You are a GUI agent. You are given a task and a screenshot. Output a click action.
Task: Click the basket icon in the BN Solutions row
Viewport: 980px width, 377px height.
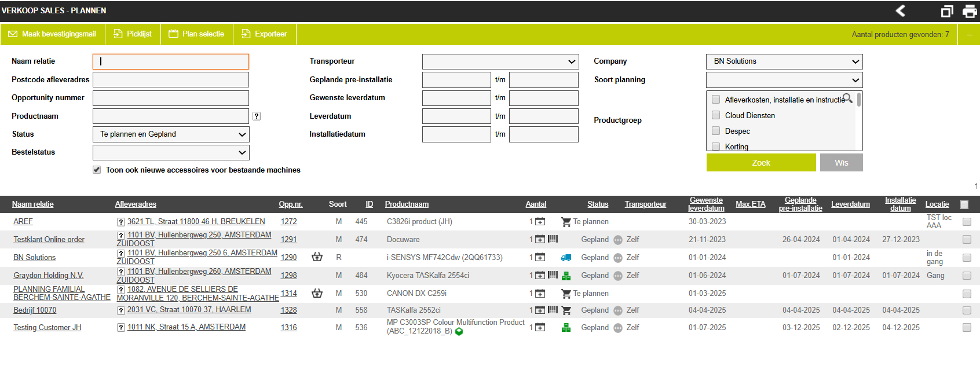[x=317, y=257]
